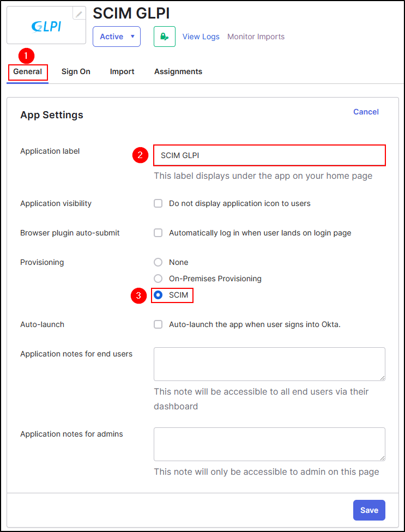Open the Active status dropdown
This screenshot has width=405, height=532.
(x=117, y=37)
